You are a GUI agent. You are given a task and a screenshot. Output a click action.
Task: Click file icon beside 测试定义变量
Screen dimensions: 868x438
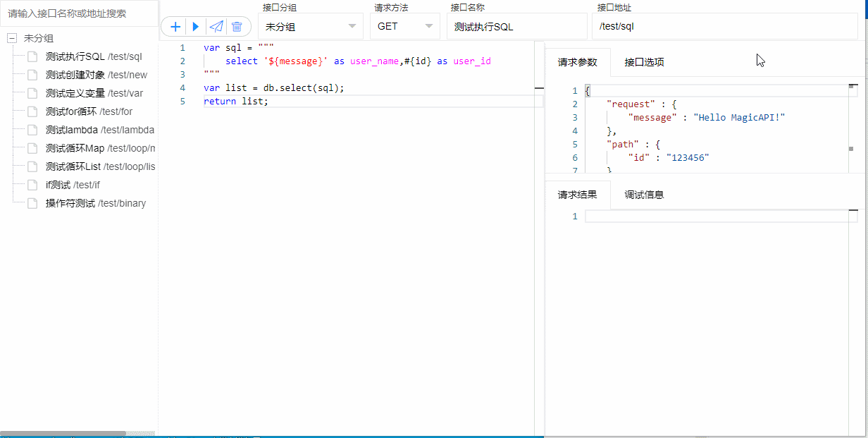tap(32, 93)
